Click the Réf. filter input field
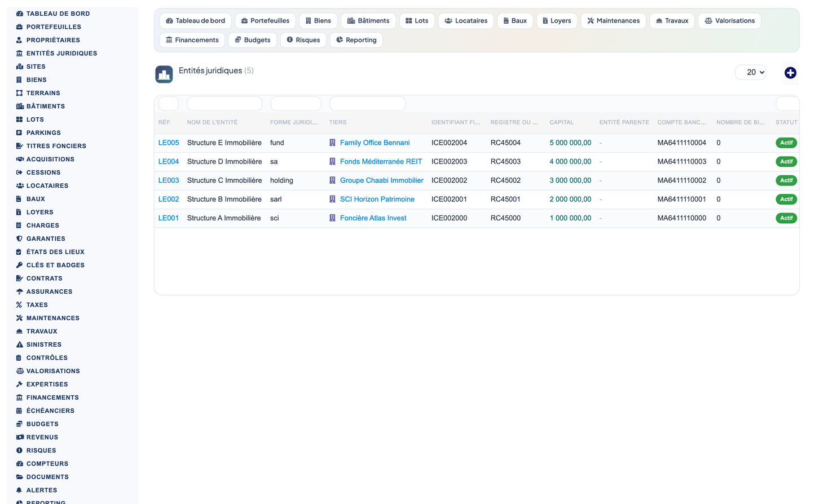This screenshot has height=504, width=815. [x=169, y=104]
